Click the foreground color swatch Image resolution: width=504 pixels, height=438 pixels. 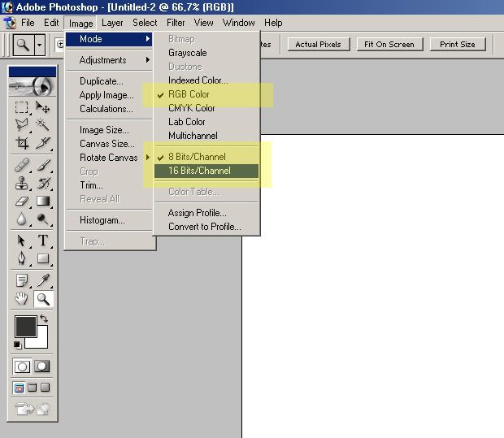(x=24, y=325)
